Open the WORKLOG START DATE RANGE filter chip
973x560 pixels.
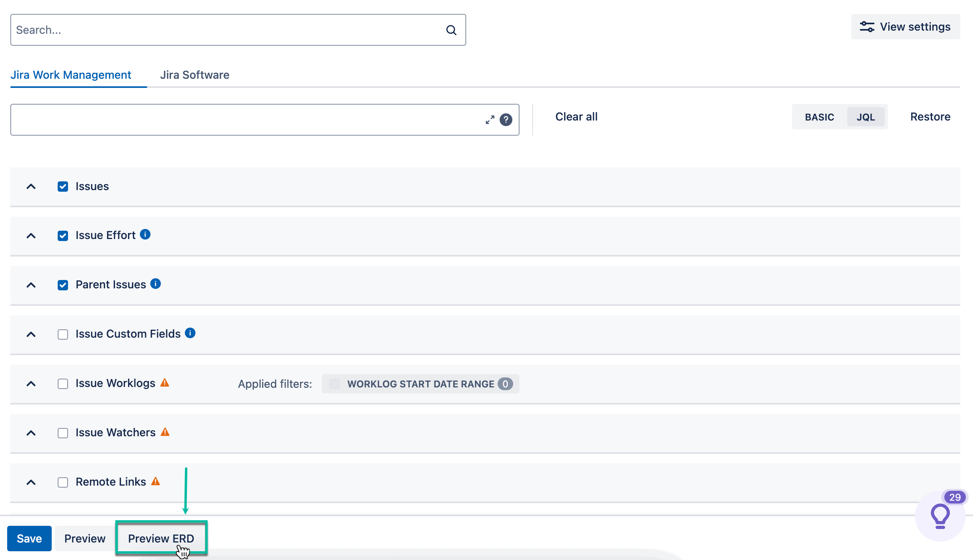pos(420,383)
